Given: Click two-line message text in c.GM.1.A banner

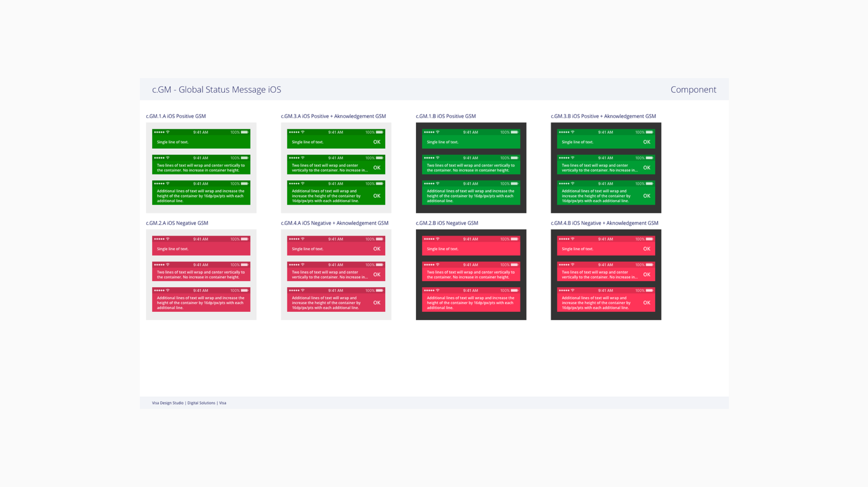Looking at the screenshot, I should click(201, 168).
